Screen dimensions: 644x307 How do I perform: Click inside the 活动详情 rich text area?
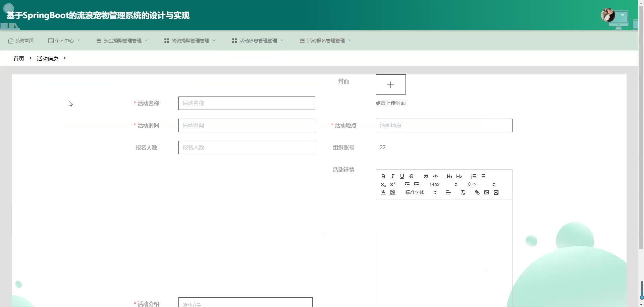444,253
